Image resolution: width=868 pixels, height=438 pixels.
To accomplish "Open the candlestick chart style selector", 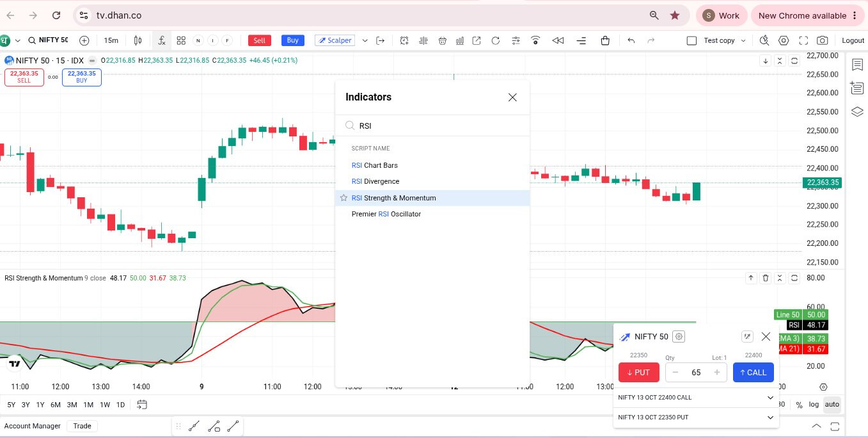I will tap(138, 40).
